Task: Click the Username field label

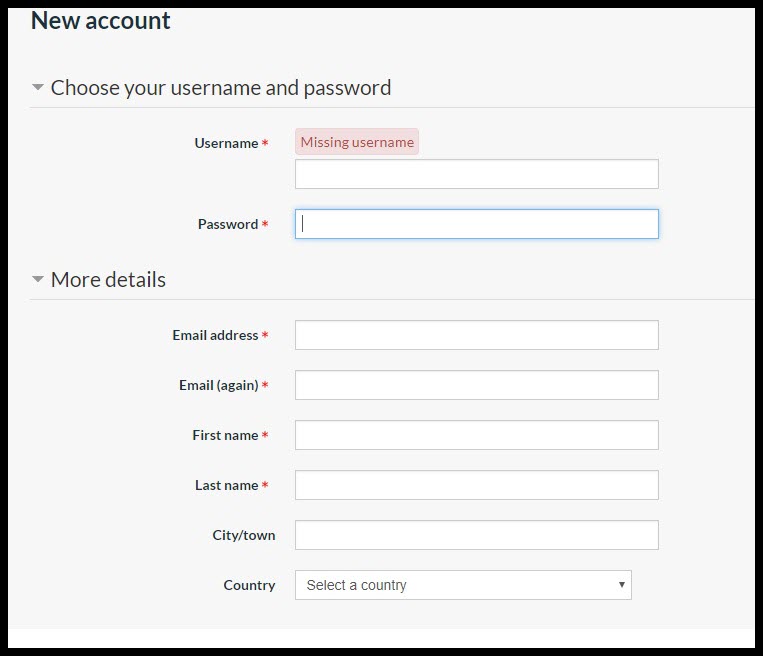Action: coord(226,143)
